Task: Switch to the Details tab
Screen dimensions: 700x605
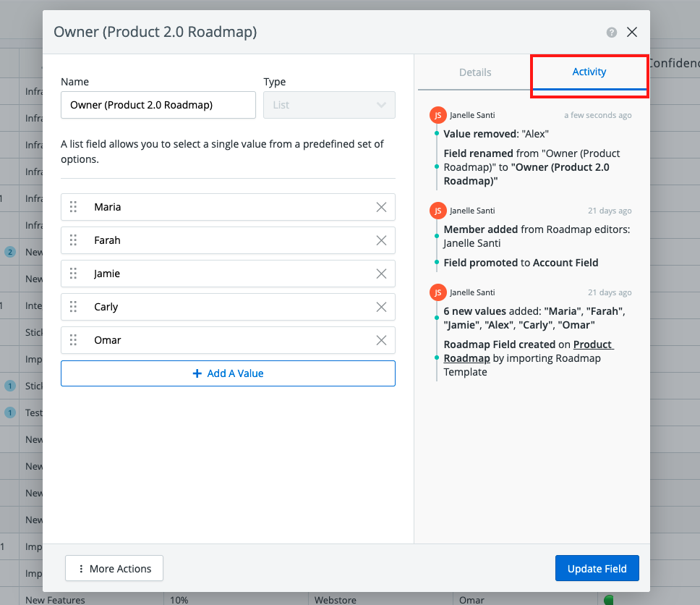Action: (x=475, y=72)
